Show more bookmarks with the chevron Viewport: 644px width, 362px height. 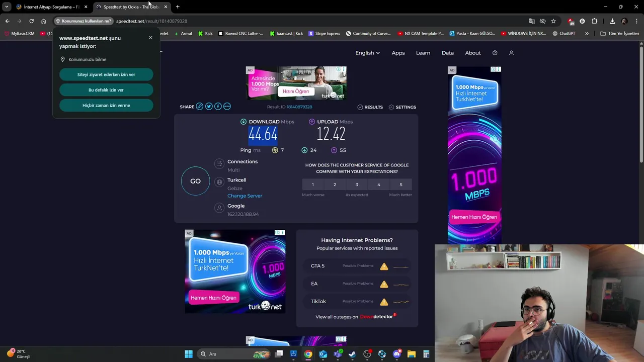pyautogui.click(x=587, y=33)
